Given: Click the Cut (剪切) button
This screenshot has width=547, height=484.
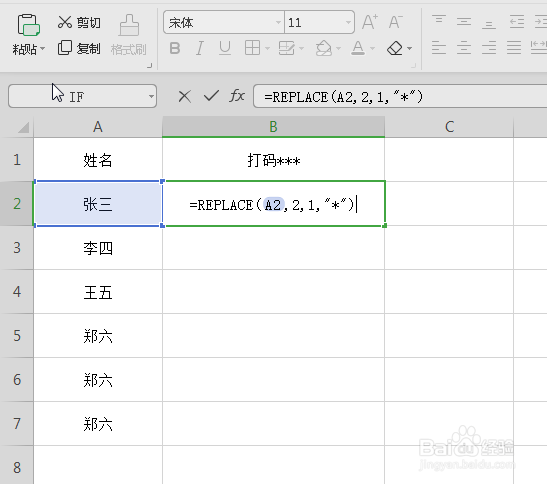Looking at the screenshot, I should point(79,22).
